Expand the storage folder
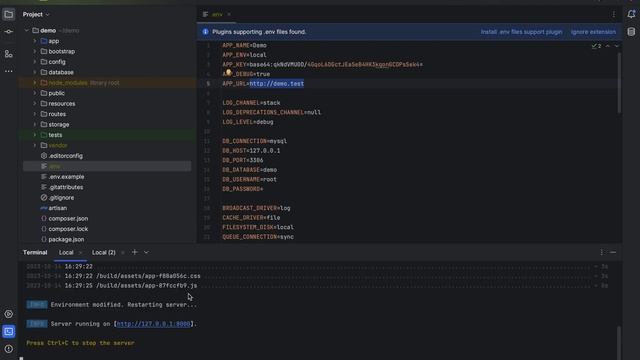Image resolution: width=640 pixels, height=360 pixels. (x=35, y=124)
